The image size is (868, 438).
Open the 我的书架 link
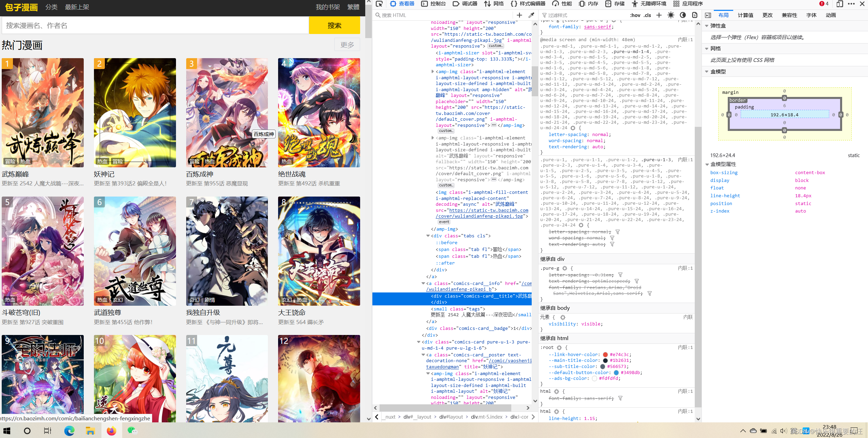click(327, 7)
